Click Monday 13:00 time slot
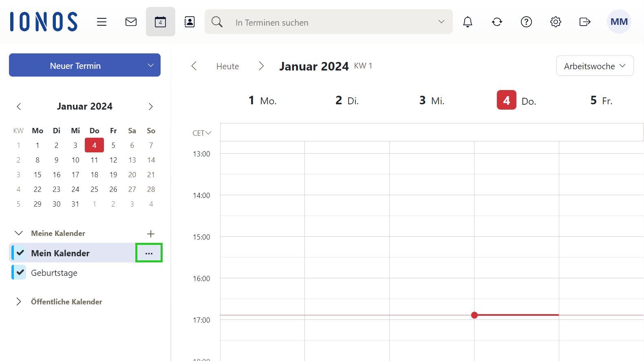This screenshot has height=361, width=644. [262, 164]
